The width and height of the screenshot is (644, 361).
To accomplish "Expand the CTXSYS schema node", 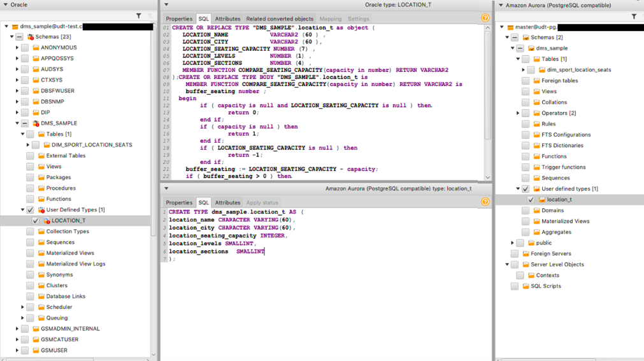I will click(17, 80).
